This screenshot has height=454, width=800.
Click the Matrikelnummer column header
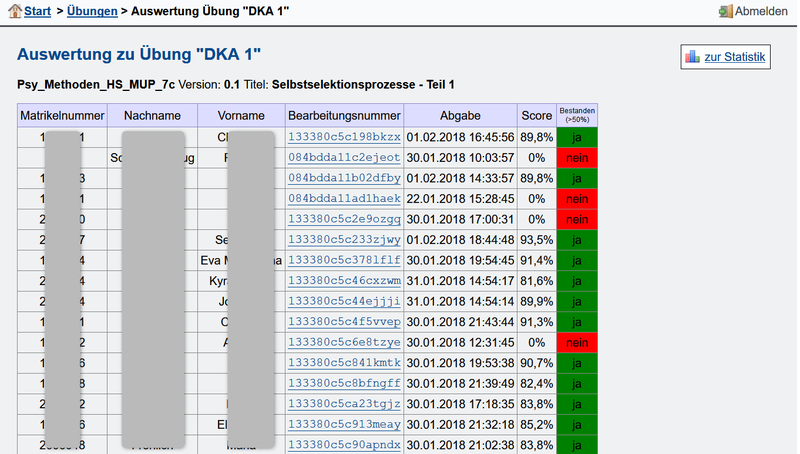[62, 116]
